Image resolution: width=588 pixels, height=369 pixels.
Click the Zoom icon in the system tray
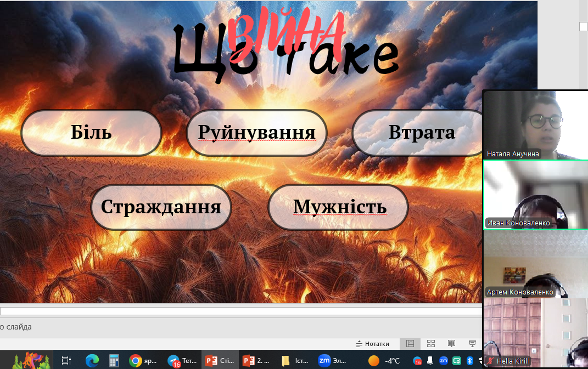[x=443, y=361]
